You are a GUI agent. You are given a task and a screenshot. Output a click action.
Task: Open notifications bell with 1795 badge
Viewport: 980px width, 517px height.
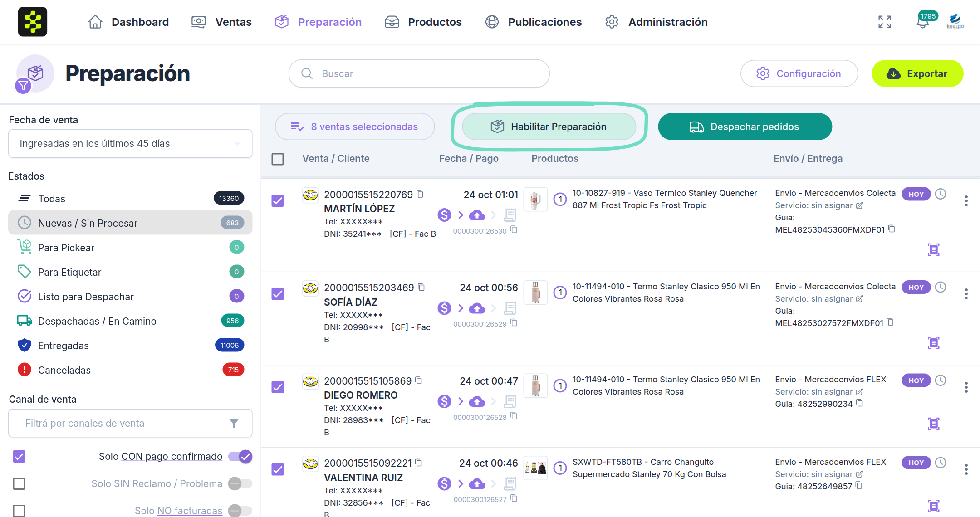click(923, 22)
